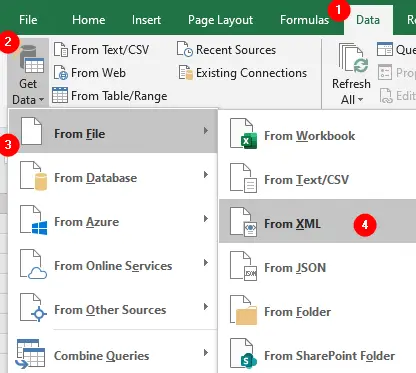Expand Combine Queries submenu arrow
Viewport: 416px width, 373px height.
click(206, 353)
